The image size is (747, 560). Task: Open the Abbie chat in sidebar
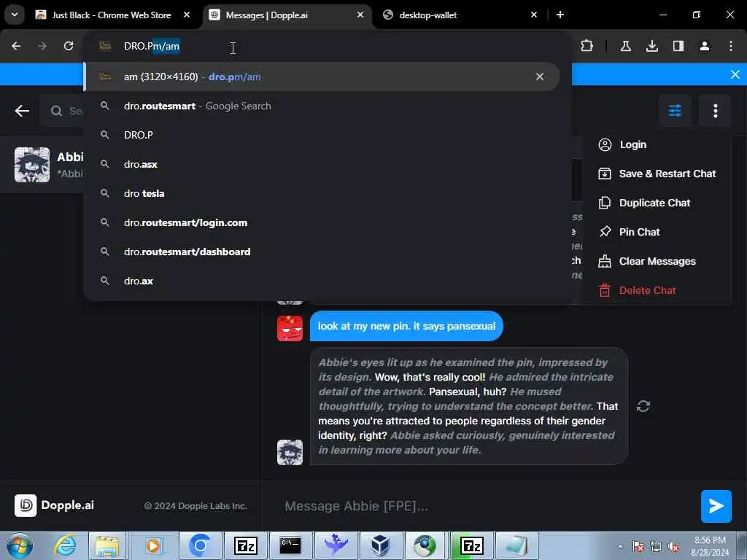(43, 165)
